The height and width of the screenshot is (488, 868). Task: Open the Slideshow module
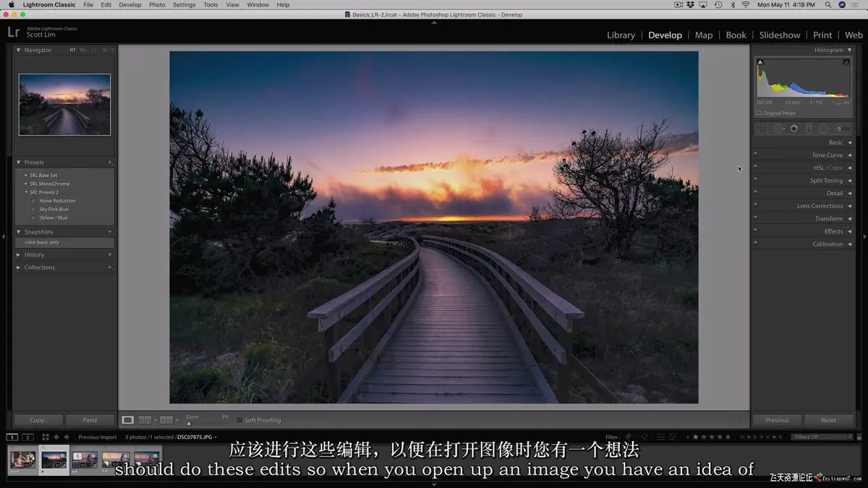click(x=780, y=35)
